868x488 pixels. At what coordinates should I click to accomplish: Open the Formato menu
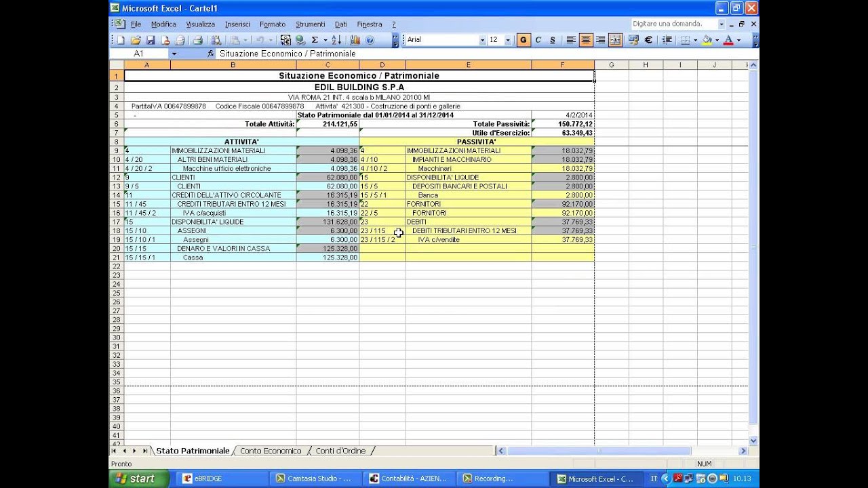click(273, 24)
